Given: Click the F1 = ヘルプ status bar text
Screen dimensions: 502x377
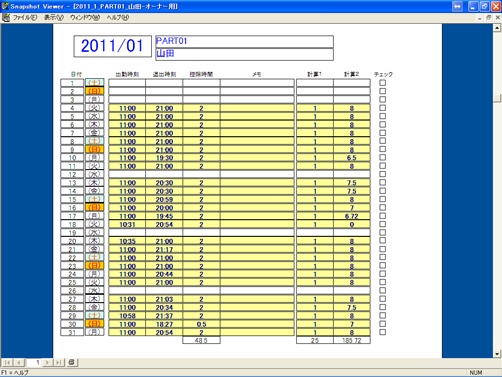Looking at the screenshot, I should tap(15, 373).
